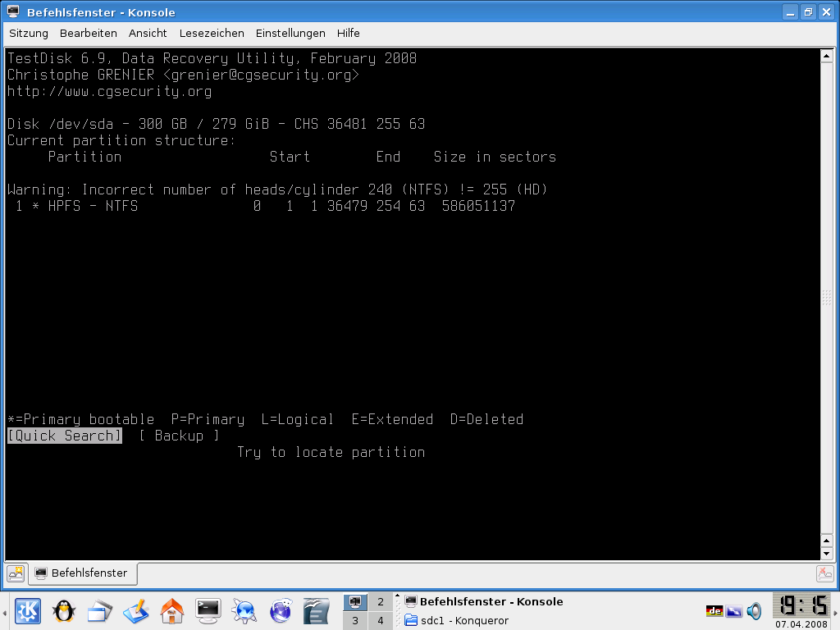The image size is (840, 630).
Task: Open the Bearbeiten menu
Action: point(89,33)
